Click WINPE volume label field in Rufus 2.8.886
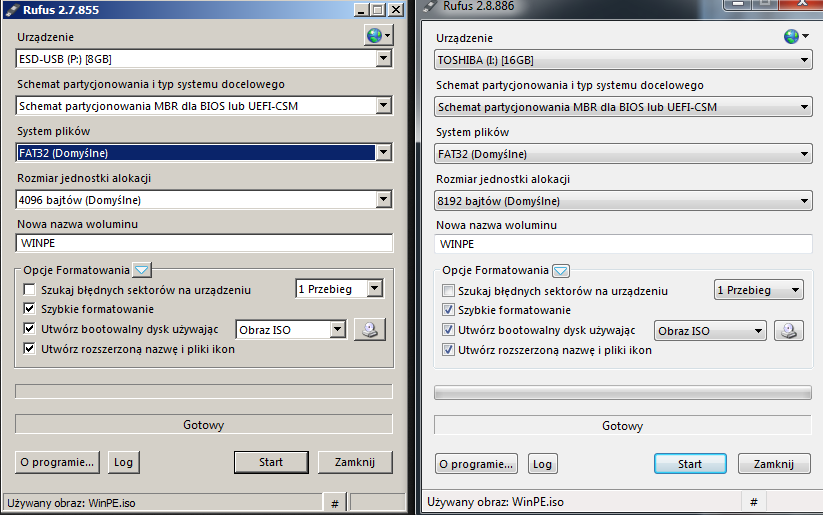 pos(623,244)
